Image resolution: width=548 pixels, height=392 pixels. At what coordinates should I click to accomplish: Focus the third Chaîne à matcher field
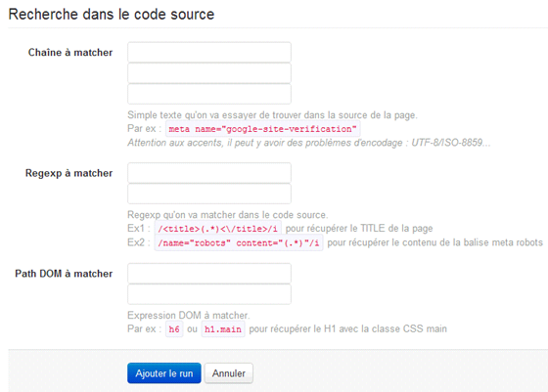(209, 94)
